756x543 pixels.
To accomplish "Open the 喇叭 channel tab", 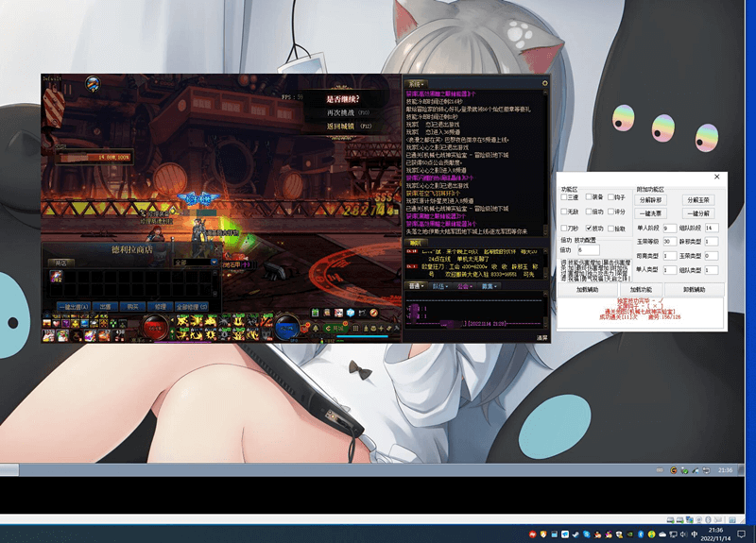I will tap(415, 244).
